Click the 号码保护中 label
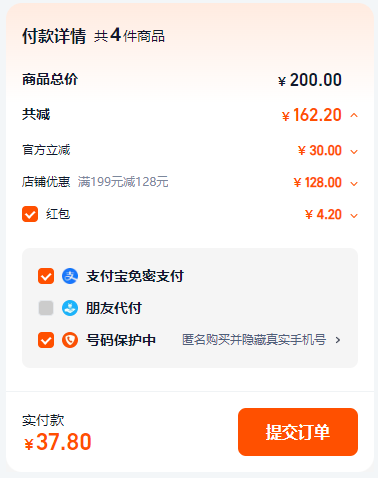This screenshot has height=478, width=378. 121,340
